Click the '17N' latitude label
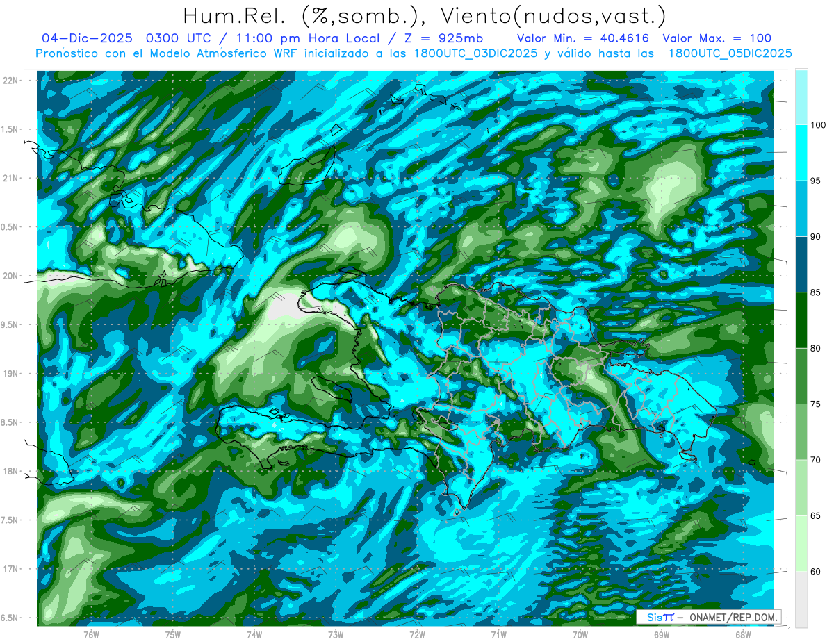Viewport: 834px width, 644px height. click(12, 570)
